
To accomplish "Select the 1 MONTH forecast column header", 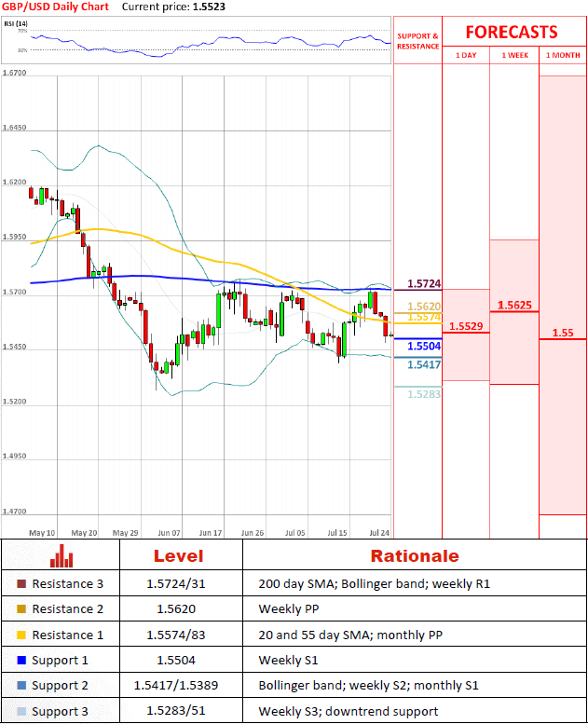I will pos(563,55).
